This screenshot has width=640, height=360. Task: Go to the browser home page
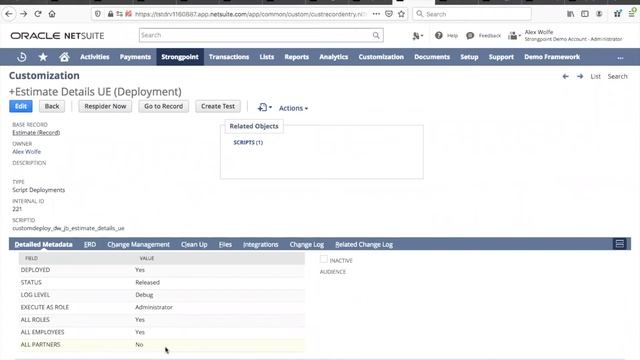tap(52, 14)
